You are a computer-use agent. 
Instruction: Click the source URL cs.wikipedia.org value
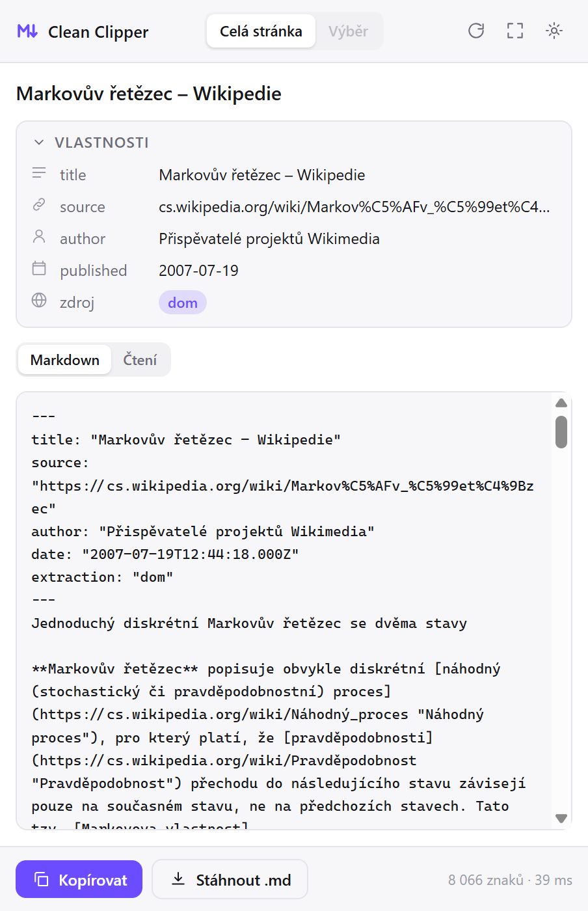[354, 207]
